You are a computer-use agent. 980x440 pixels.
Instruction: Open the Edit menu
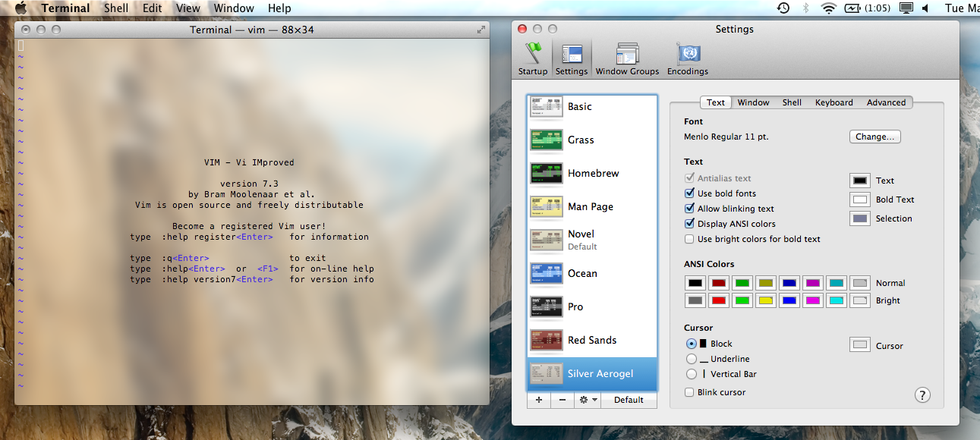[x=152, y=8]
